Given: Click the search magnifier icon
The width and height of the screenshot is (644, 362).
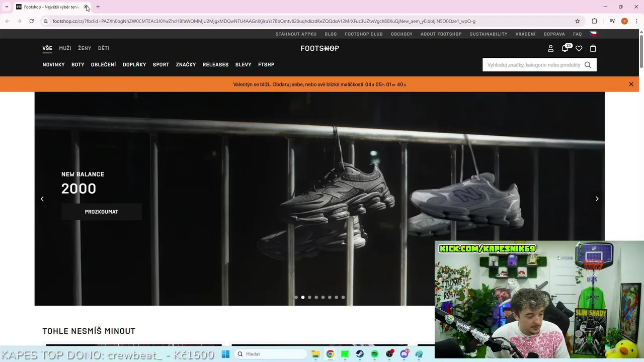Looking at the screenshot, I should point(588,65).
